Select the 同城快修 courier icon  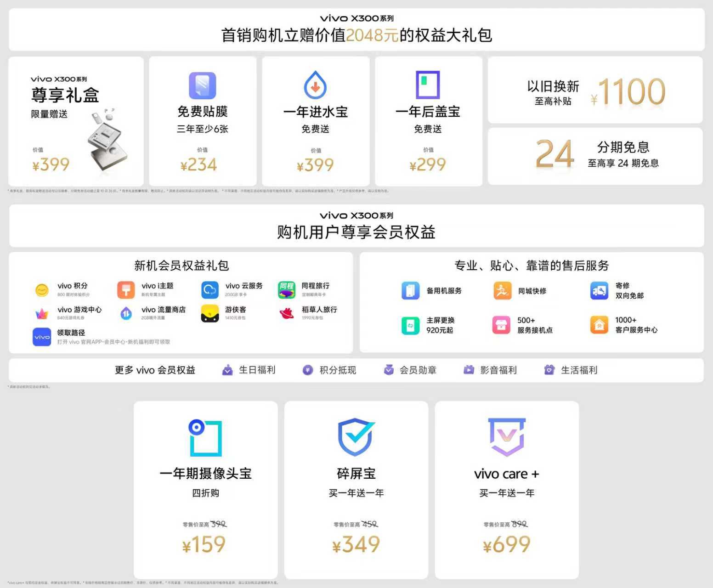tap(502, 291)
